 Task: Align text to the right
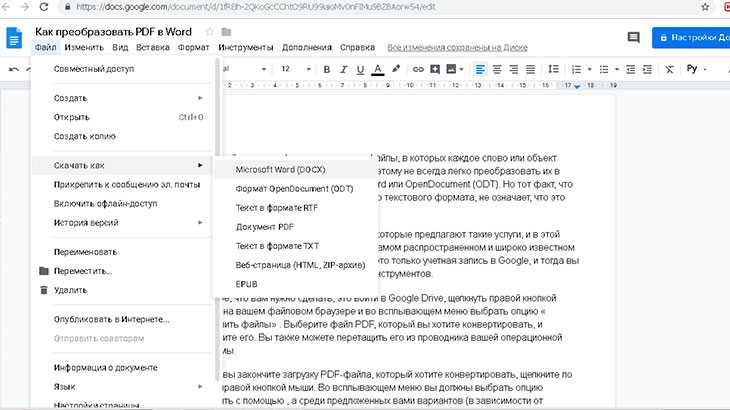(x=514, y=69)
